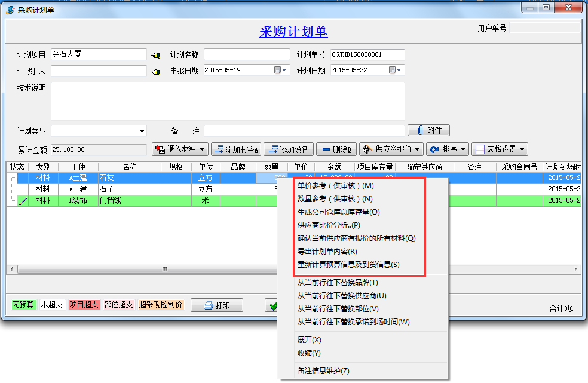Click the lookup icon beside 计划项目 field

tap(156, 55)
